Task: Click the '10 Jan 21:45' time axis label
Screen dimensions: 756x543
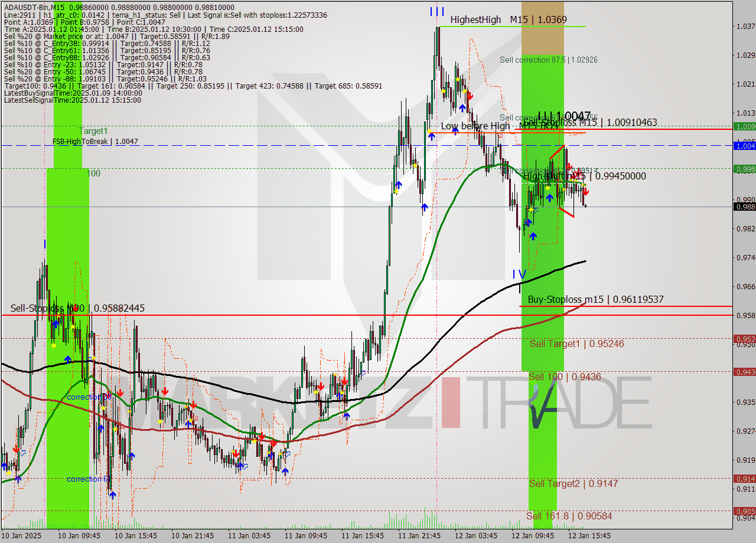Action: 193,536
